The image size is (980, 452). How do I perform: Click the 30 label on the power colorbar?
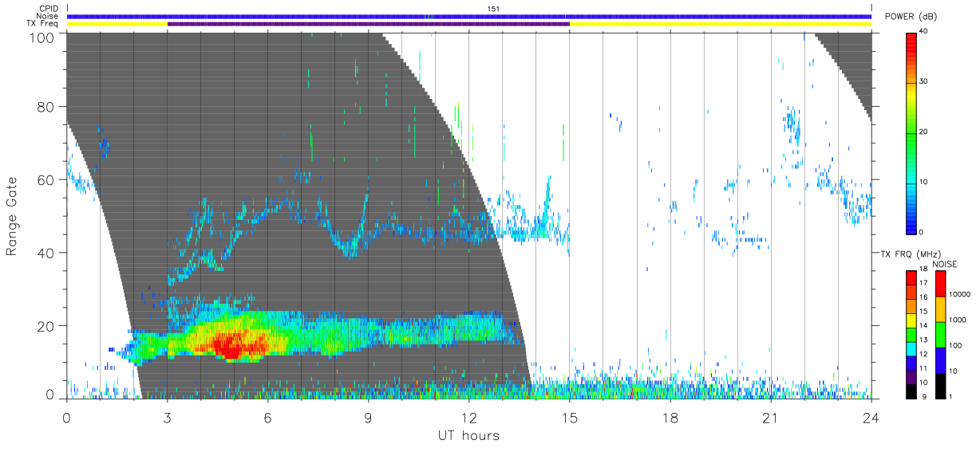[x=925, y=82]
